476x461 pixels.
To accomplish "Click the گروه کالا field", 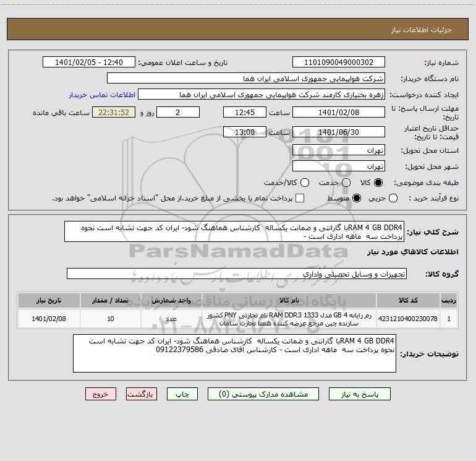I will [x=237, y=274].
